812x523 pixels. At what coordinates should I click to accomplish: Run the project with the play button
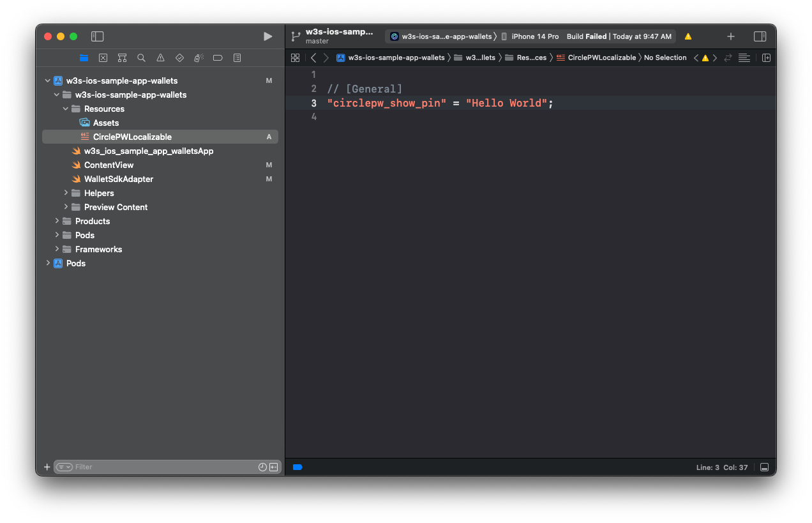coord(268,36)
